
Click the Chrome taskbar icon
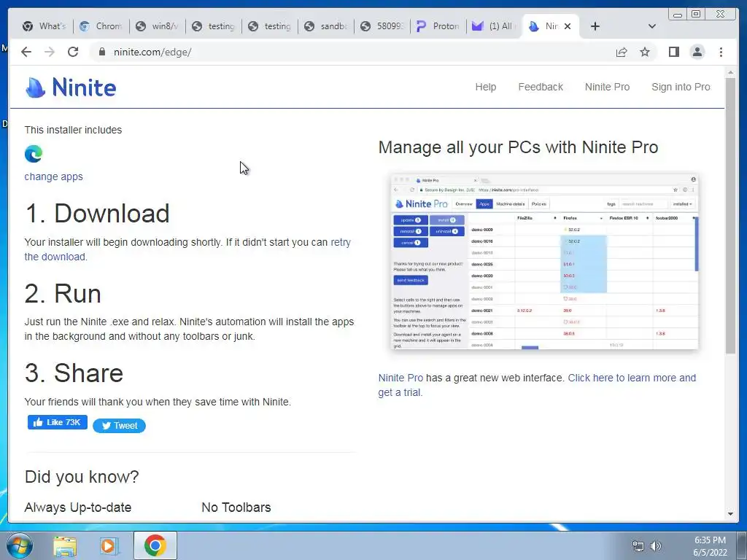coord(155,545)
